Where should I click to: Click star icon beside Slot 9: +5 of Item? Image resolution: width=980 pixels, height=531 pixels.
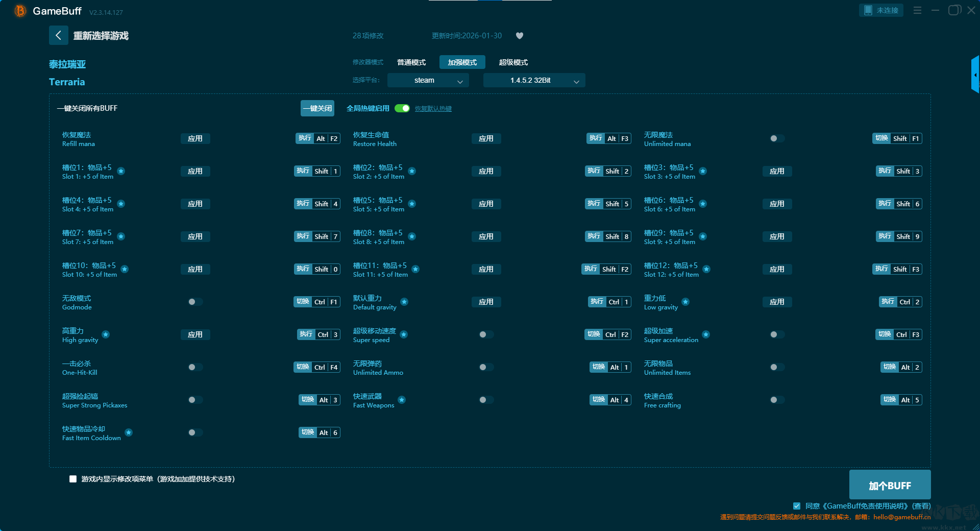pos(703,236)
